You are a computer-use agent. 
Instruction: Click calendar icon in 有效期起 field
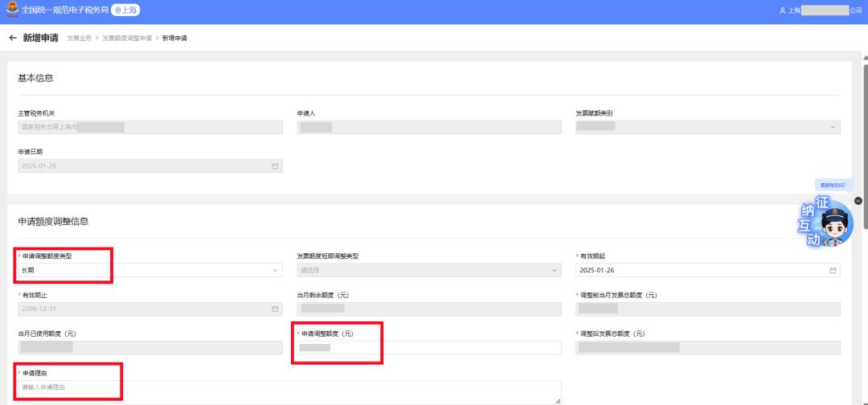click(833, 270)
